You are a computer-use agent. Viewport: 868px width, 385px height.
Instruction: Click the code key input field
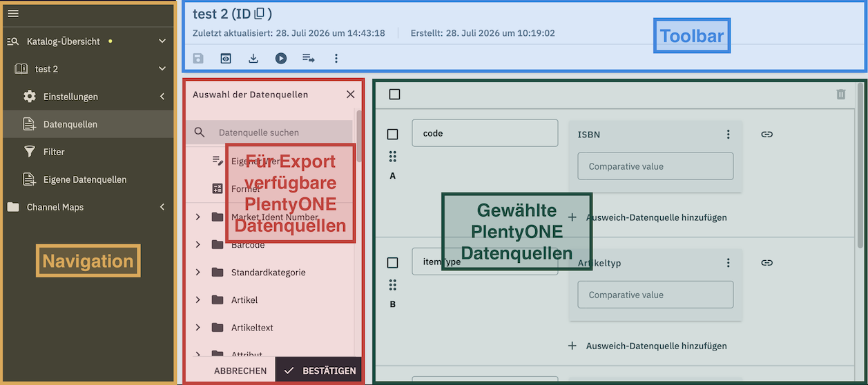tap(485, 133)
